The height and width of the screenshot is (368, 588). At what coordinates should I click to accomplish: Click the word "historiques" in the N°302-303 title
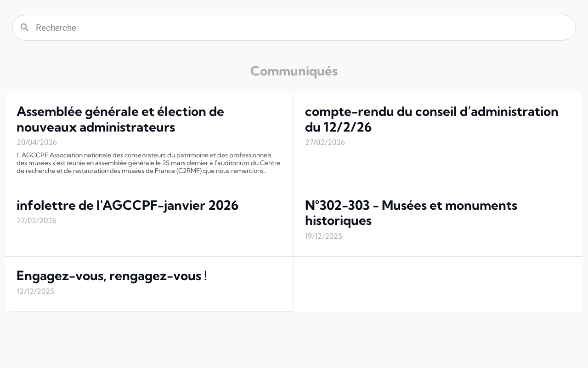pos(338,221)
